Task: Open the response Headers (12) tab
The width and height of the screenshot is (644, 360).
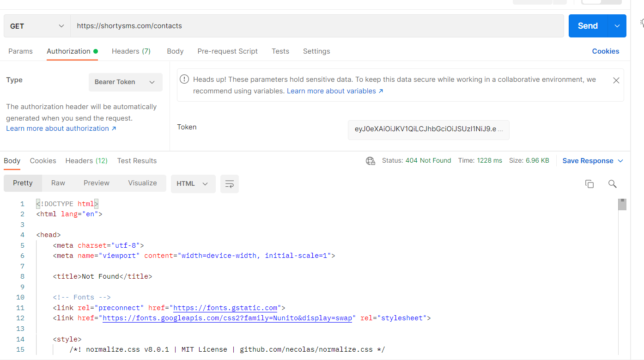Action: [x=86, y=161]
